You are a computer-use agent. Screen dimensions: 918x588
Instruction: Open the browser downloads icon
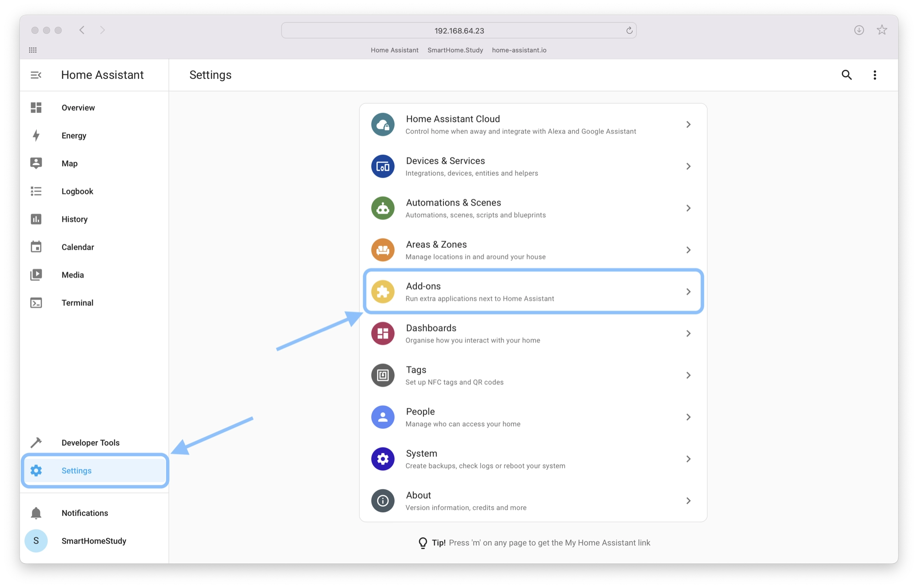(x=859, y=30)
